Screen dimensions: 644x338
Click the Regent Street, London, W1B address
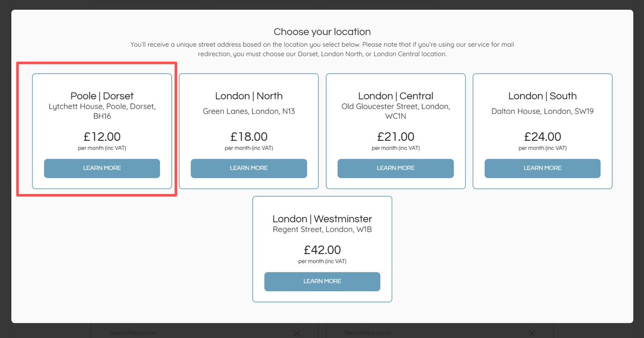(x=322, y=229)
